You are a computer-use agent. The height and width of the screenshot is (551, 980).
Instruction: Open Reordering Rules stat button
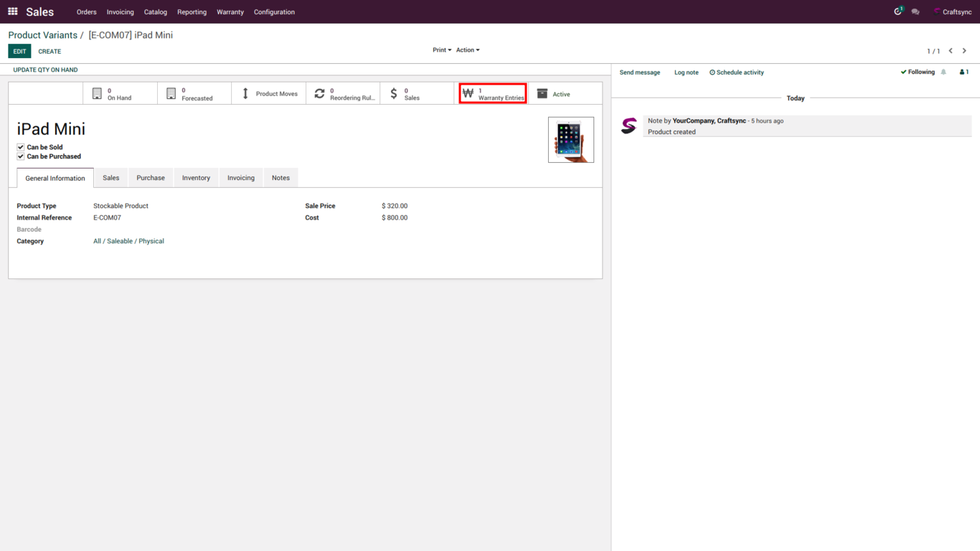pyautogui.click(x=344, y=94)
